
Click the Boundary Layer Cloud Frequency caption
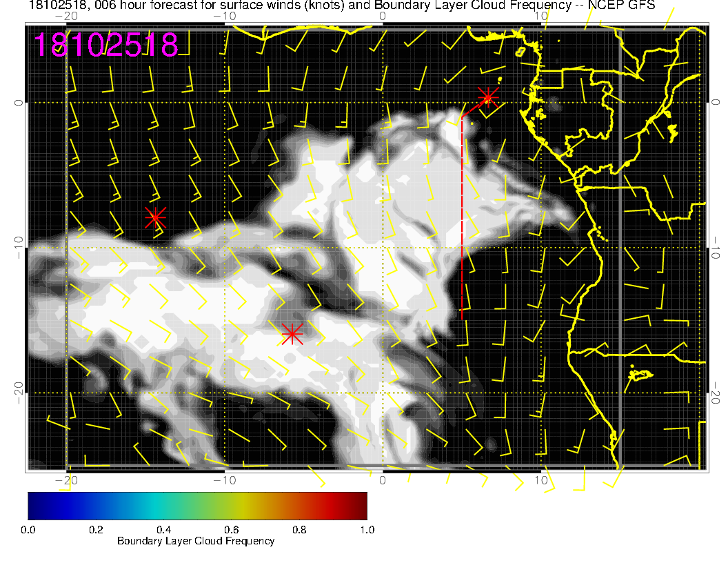(196, 541)
